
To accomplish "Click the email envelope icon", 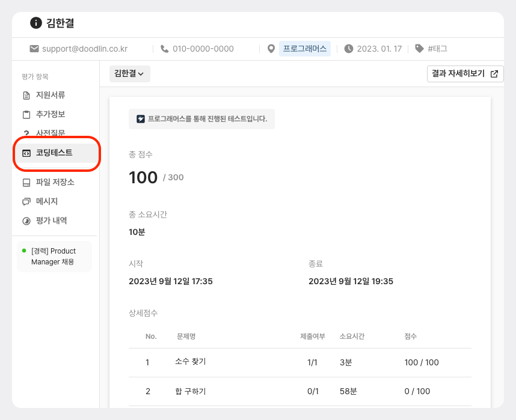I will (34, 49).
